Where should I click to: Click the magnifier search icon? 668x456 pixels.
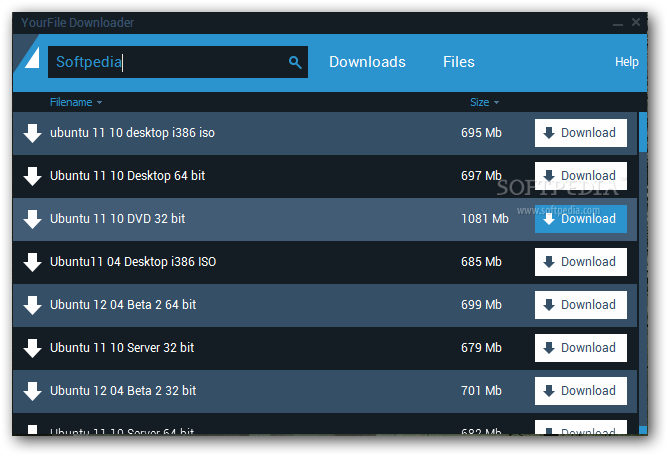coord(295,62)
